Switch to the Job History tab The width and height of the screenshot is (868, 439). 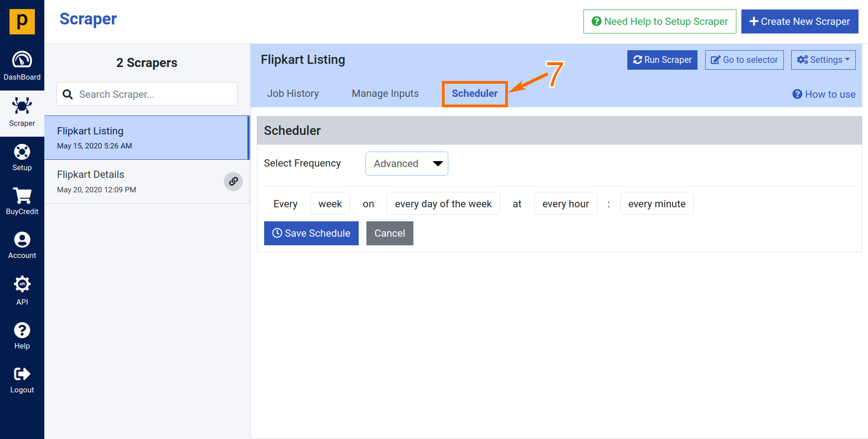293,94
